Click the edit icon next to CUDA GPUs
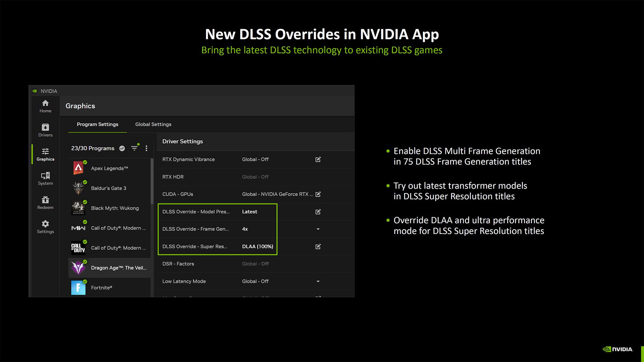This screenshot has height=362, width=644. (x=318, y=194)
